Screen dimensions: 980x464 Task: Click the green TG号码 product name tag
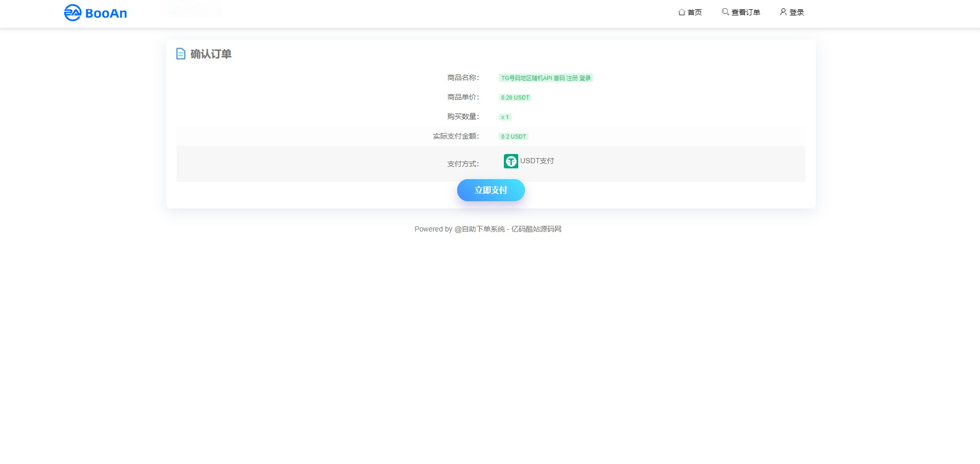click(x=545, y=78)
